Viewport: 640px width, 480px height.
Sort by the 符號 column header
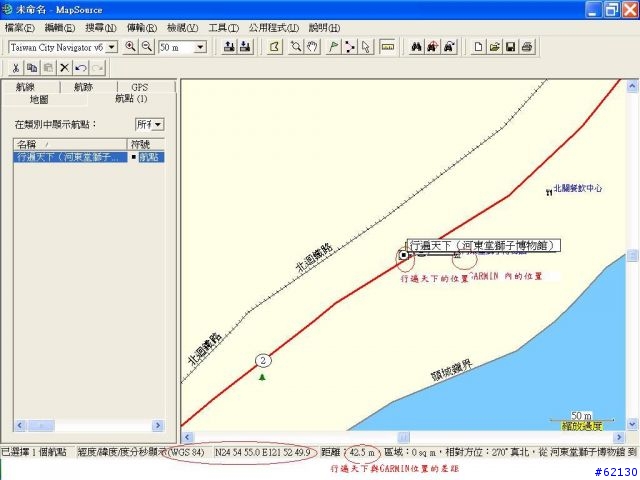pos(146,144)
